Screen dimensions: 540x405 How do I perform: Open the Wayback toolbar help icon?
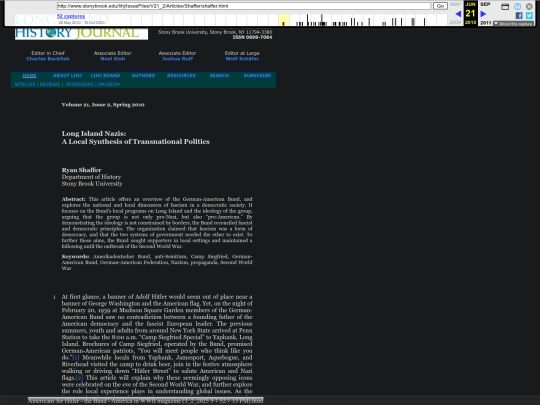pos(517,6)
